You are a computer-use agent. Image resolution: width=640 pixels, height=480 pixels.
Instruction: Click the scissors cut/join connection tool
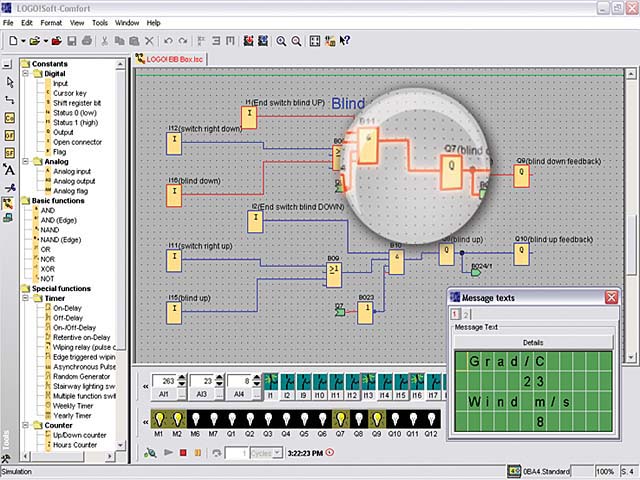click(9, 186)
